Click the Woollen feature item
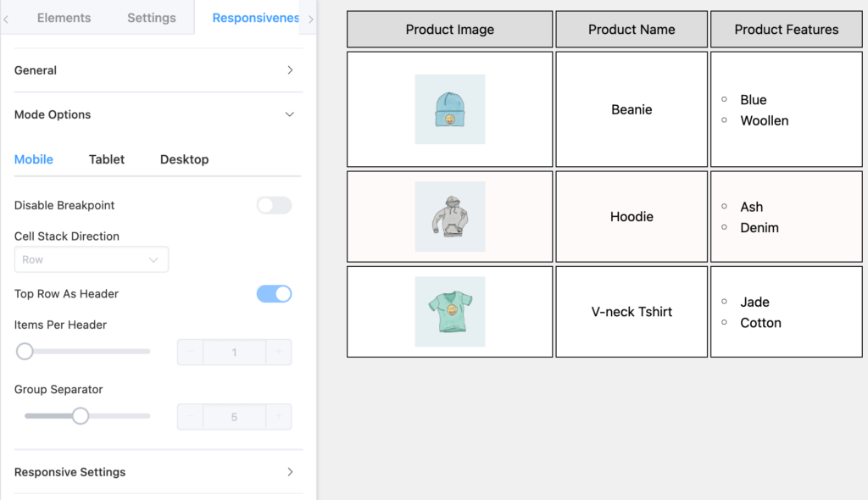Image resolution: width=868 pixels, height=500 pixels. 765,120
